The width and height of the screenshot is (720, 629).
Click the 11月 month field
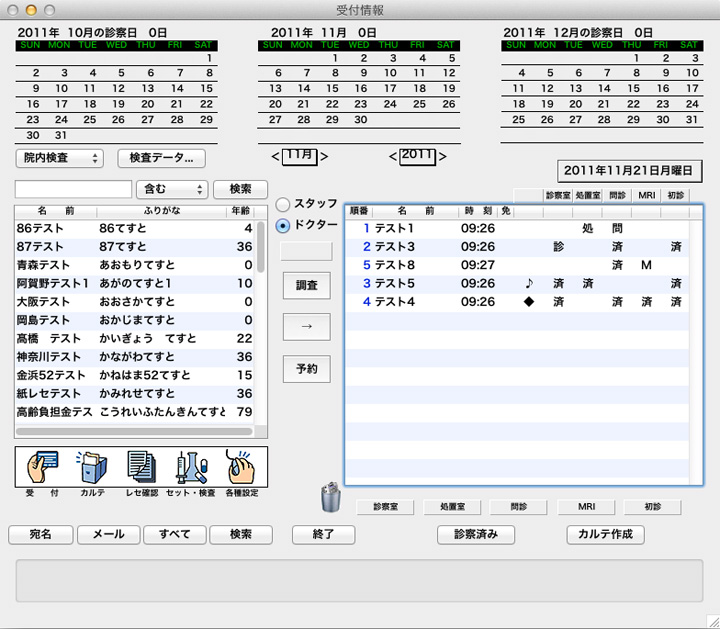(299, 157)
